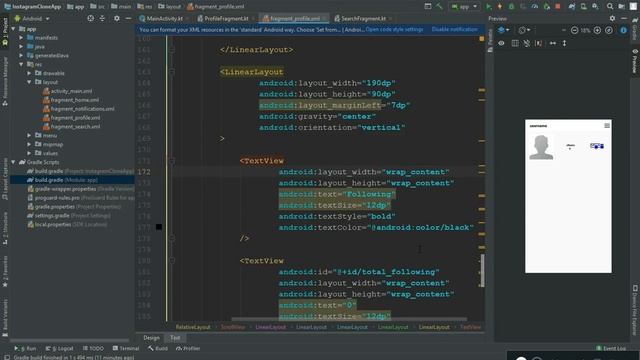Open AVD Manager icon in toolbar

[x=584, y=7]
